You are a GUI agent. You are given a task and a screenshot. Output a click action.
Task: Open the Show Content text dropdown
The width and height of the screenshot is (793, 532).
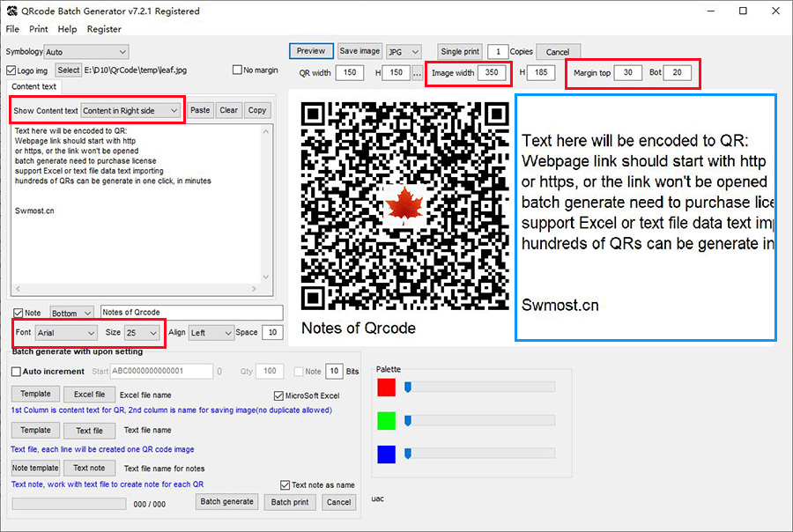pyautogui.click(x=130, y=110)
